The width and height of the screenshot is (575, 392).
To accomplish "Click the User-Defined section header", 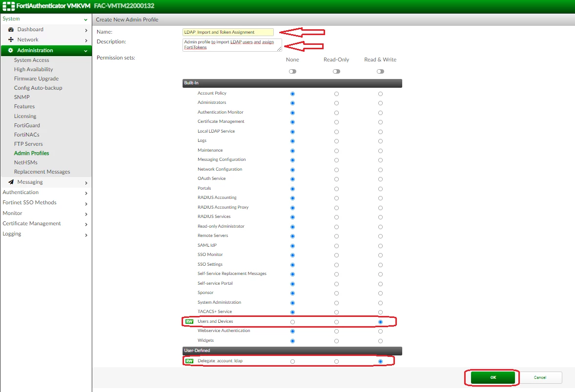I will coord(292,351).
